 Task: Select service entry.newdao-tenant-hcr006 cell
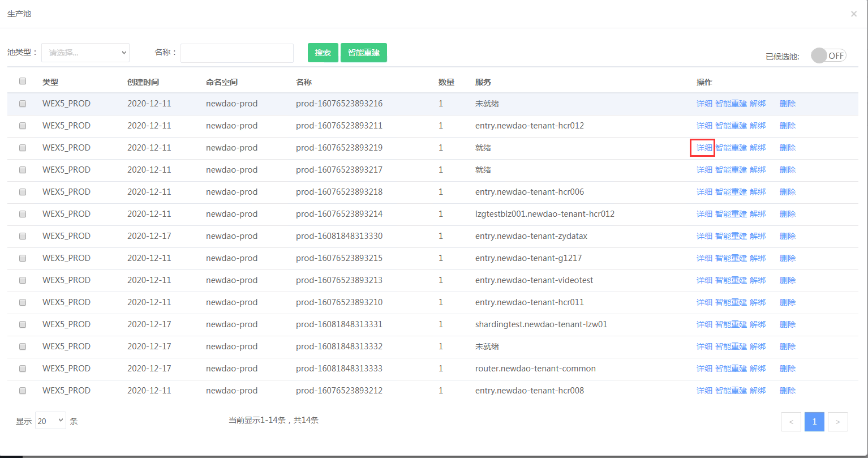530,192
